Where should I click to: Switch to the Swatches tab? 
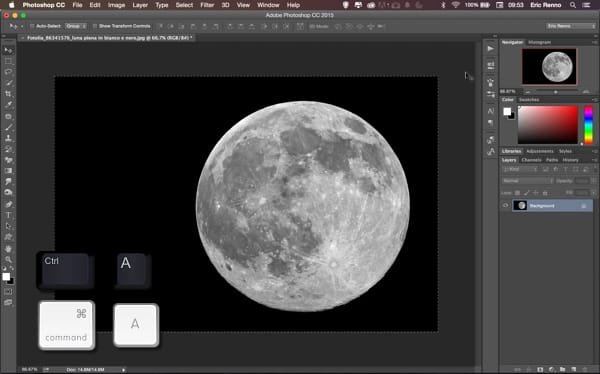(529, 100)
